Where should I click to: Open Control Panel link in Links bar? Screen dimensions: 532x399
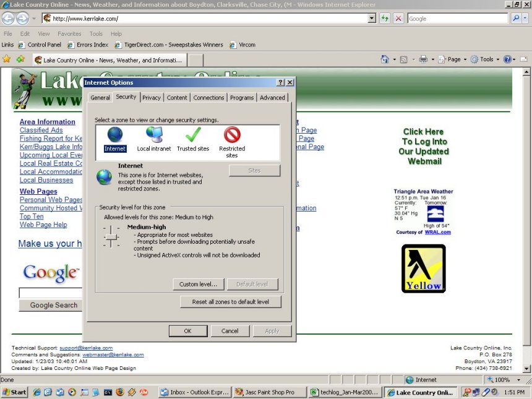40,45
